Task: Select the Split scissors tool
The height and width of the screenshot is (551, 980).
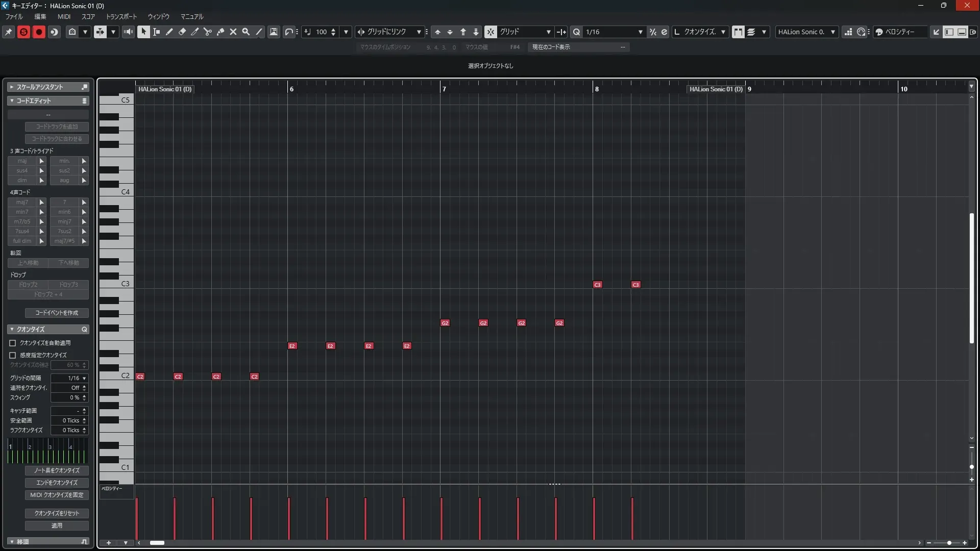Action: (x=208, y=32)
